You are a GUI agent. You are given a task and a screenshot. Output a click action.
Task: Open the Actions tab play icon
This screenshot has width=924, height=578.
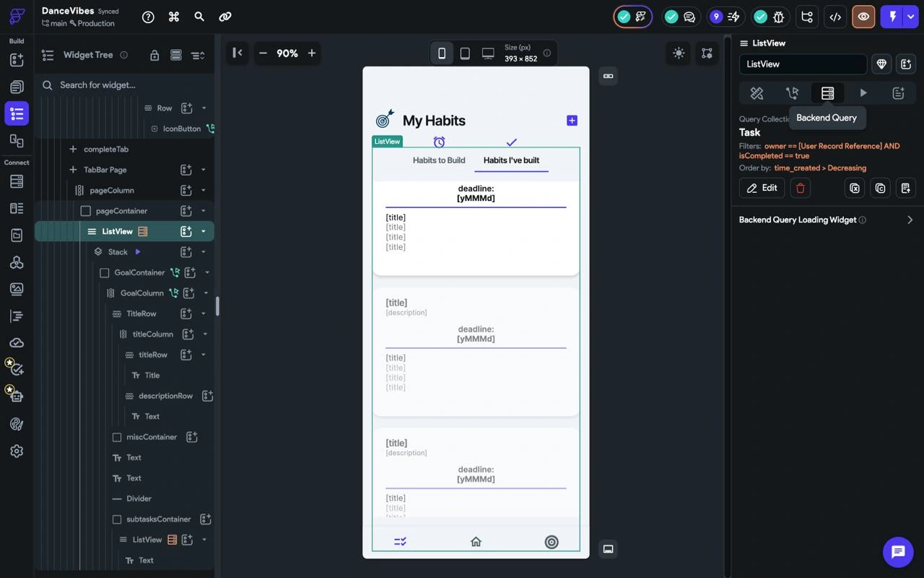pyautogui.click(x=863, y=92)
